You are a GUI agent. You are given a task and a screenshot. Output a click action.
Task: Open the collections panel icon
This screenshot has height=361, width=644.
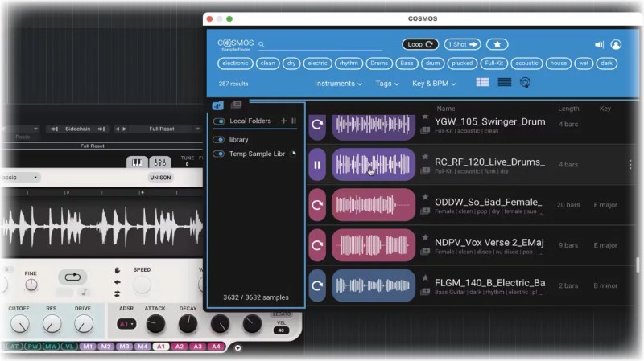236,105
